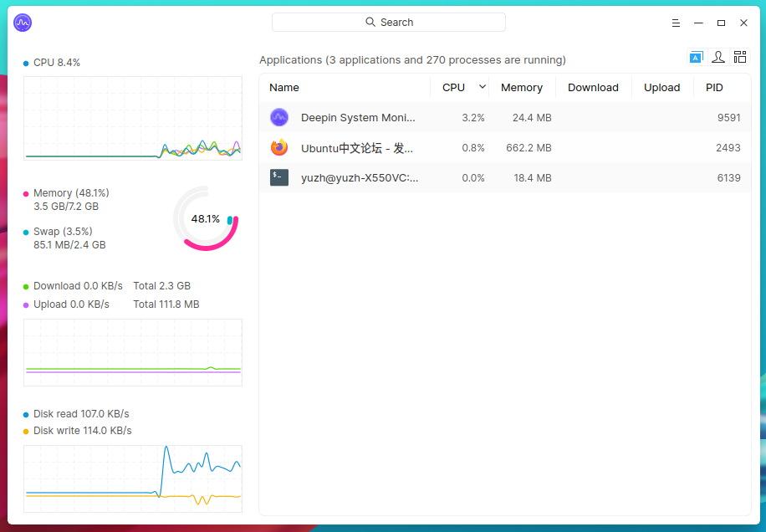Screen dimensions: 766x532
Task: Click the Download 0.0 KB/s label
Action: pos(78,286)
